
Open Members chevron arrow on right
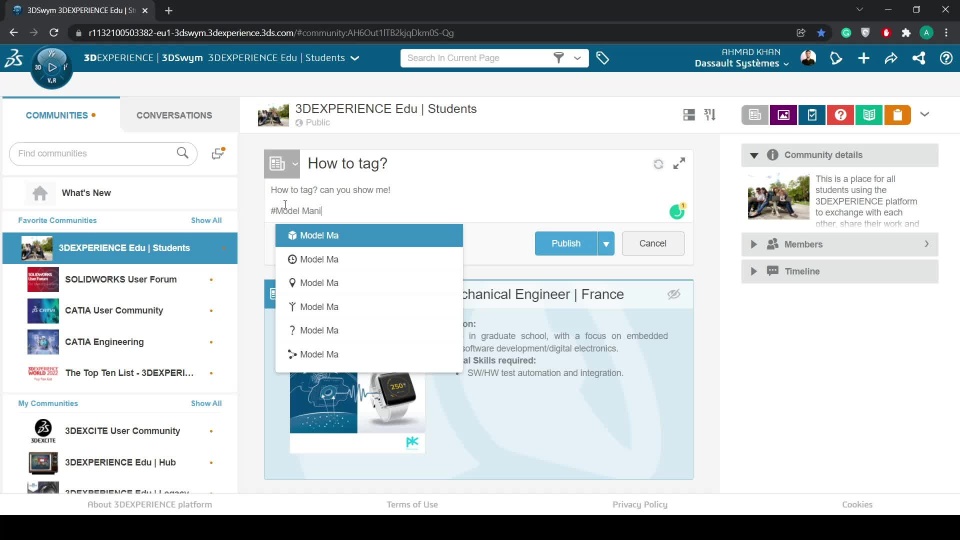[926, 244]
